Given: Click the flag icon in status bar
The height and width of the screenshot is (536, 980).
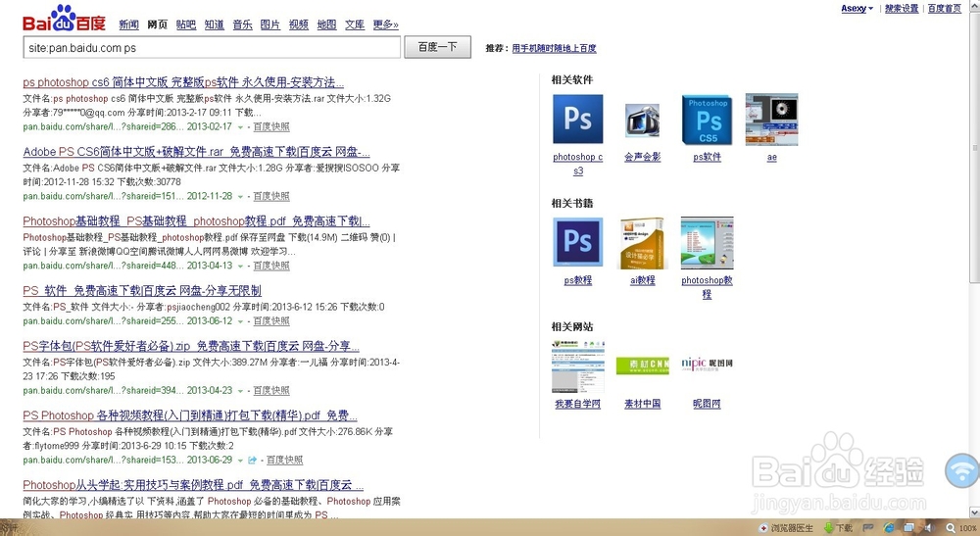Looking at the screenshot, I should point(868,528).
